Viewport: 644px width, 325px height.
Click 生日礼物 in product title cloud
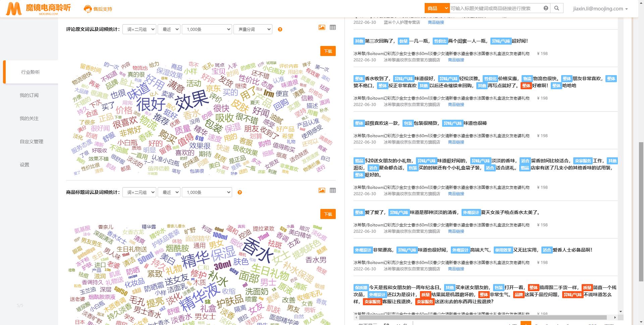(270, 272)
